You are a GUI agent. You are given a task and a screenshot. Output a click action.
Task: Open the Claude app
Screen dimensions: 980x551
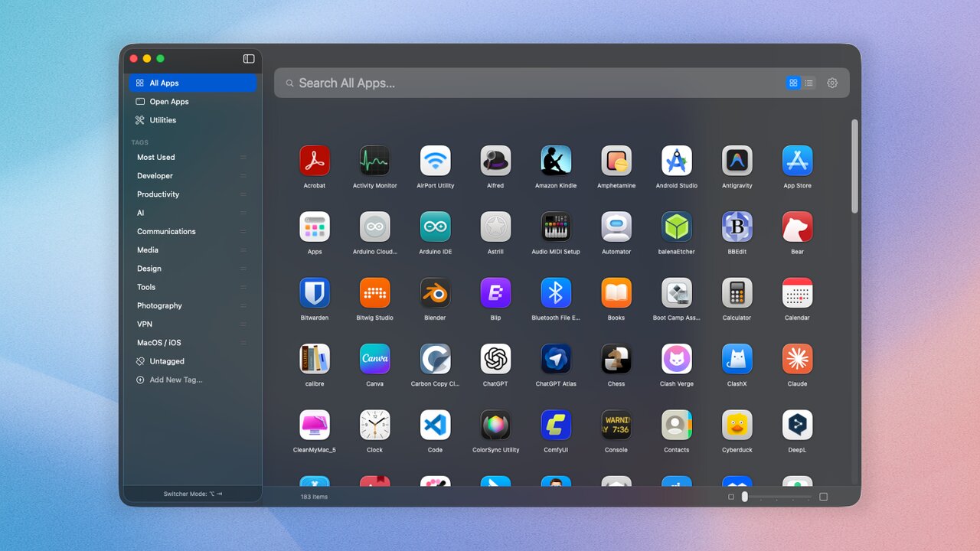point(797,359)
